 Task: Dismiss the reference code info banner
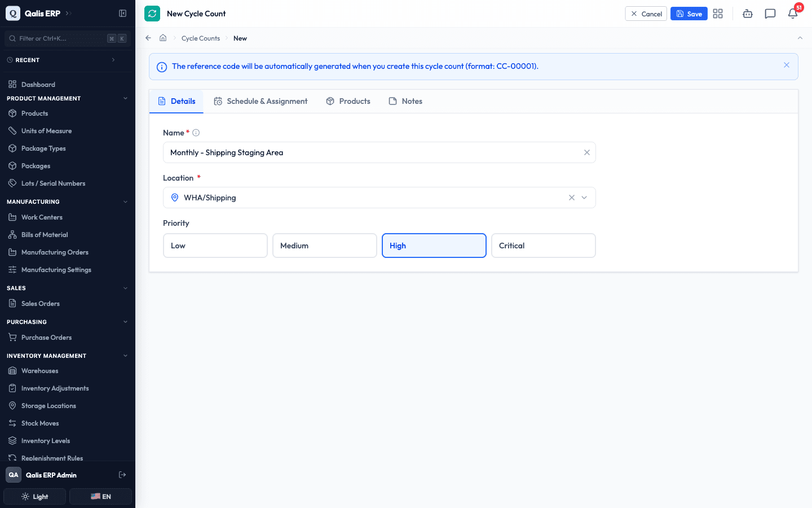[786, 65]
